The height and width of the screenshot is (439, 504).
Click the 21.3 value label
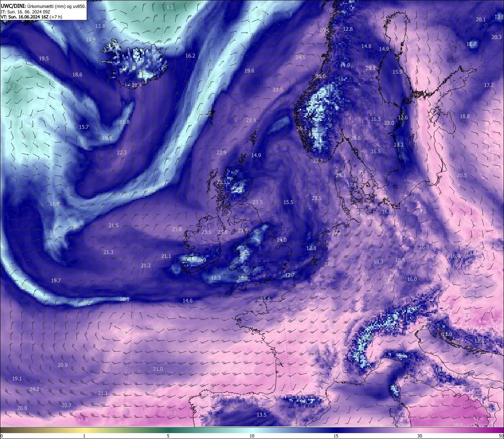(x=108, y=252)
